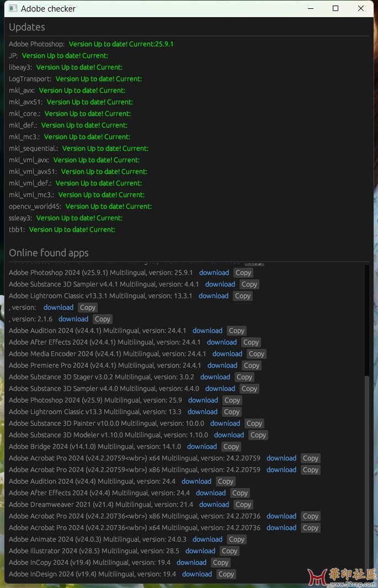Copy link for Lightroom Classic version 13.3
This screenshot has height=588, width=378.
(232, 412)
